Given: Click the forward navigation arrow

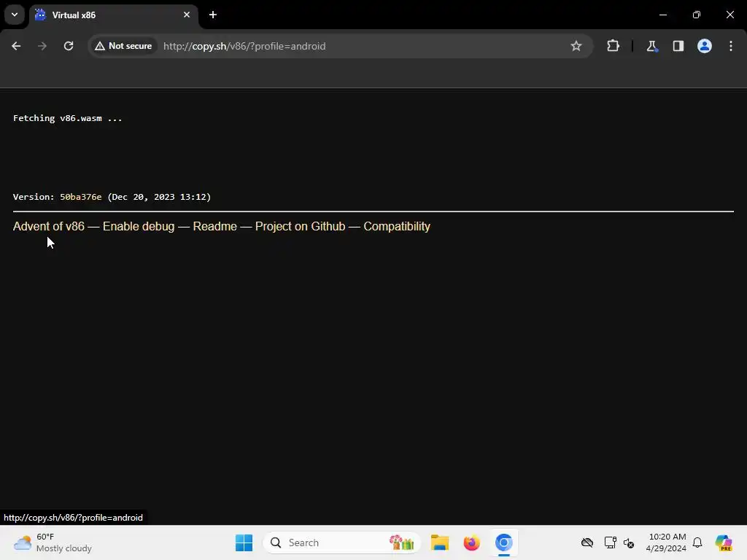Looking at the screenshot, I should [42, 46].
